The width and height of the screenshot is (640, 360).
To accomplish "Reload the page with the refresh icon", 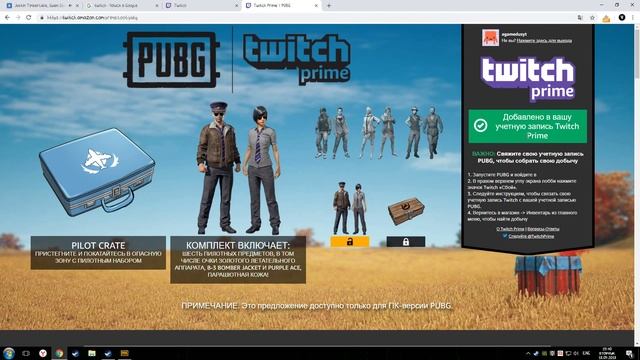I will pos(29,18).
